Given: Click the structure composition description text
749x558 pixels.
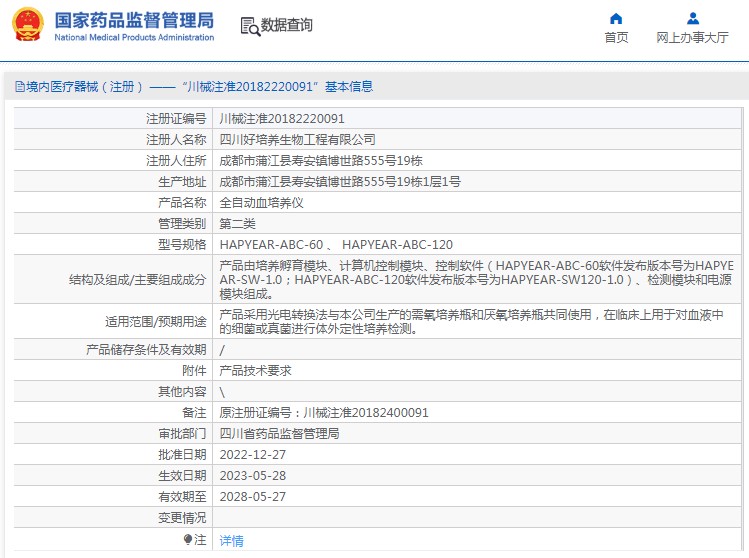Looking at the screenshot, I should (x=476, y=279).
